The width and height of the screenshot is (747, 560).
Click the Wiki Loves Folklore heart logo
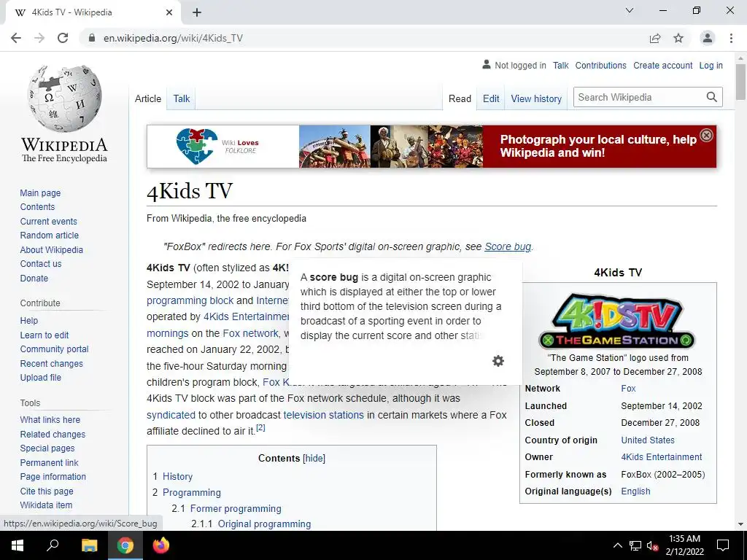[197, 146]
